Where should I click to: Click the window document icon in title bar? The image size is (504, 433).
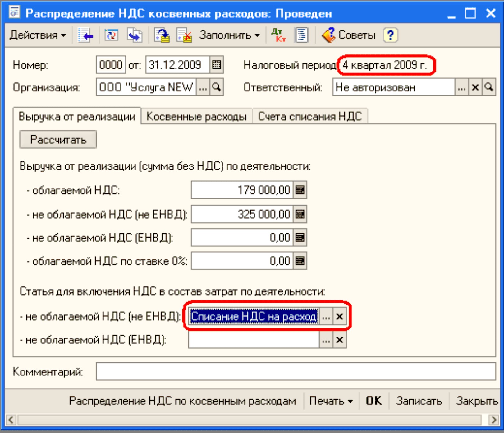tap(14, 12)
